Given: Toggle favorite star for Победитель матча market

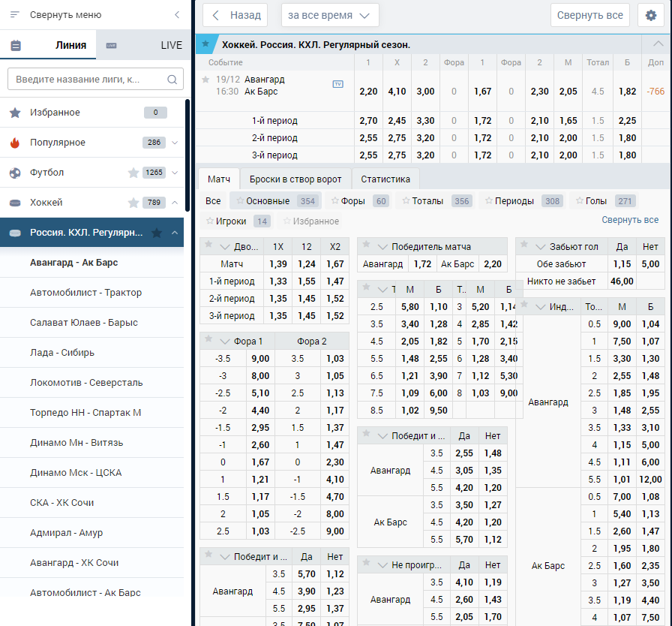Looking at the screenshot, I should [367, 245].
